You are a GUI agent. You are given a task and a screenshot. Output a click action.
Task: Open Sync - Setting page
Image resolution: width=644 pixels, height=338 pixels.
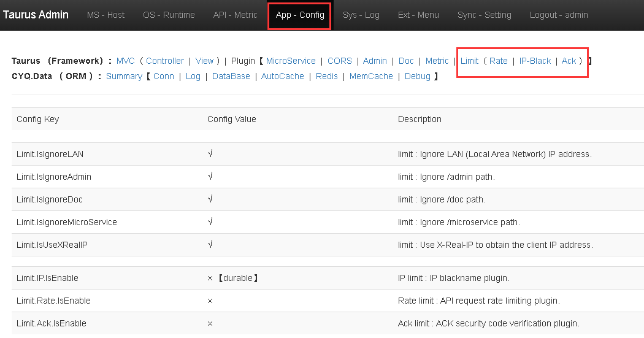click(x=484, y=15)
